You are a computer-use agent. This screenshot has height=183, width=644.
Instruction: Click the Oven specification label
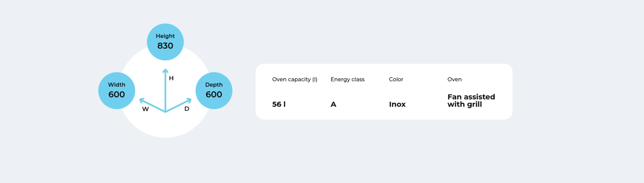pyautogui.click(x=454, y=79)
